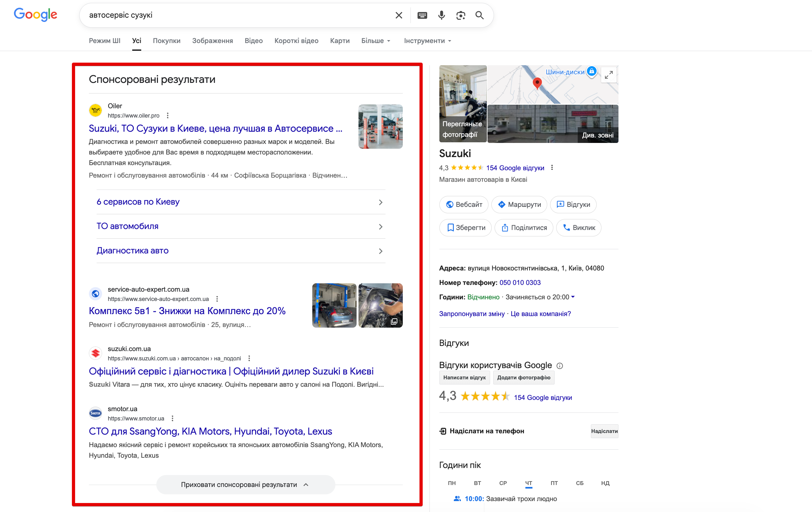Open more options beside Suzuki reviews
This screenshot has height=512, width=812.
(x=552, y=167)
